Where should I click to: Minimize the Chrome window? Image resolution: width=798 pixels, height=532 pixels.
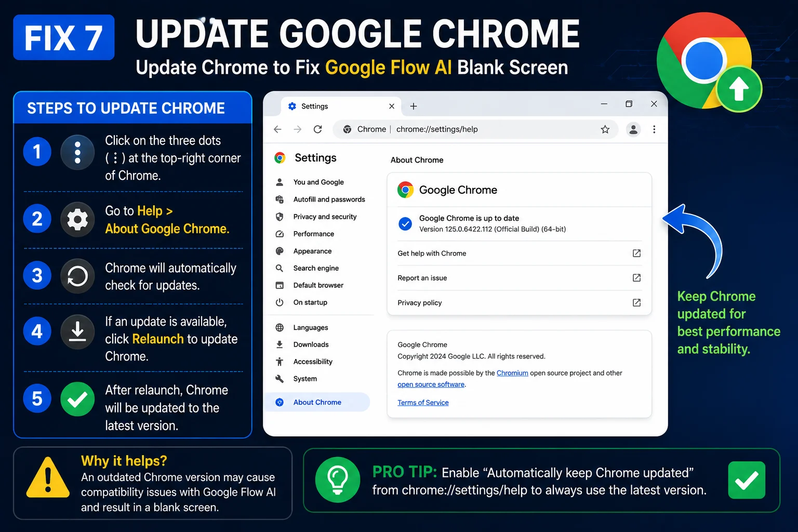point(604,104)
